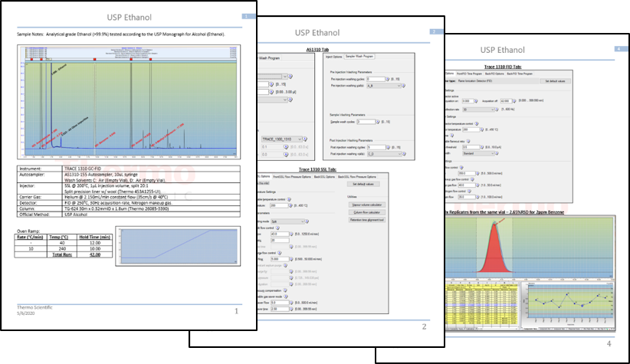Click '42.00' total run value
The width and height of the screenshot is (630, 364).
(95, 254)
